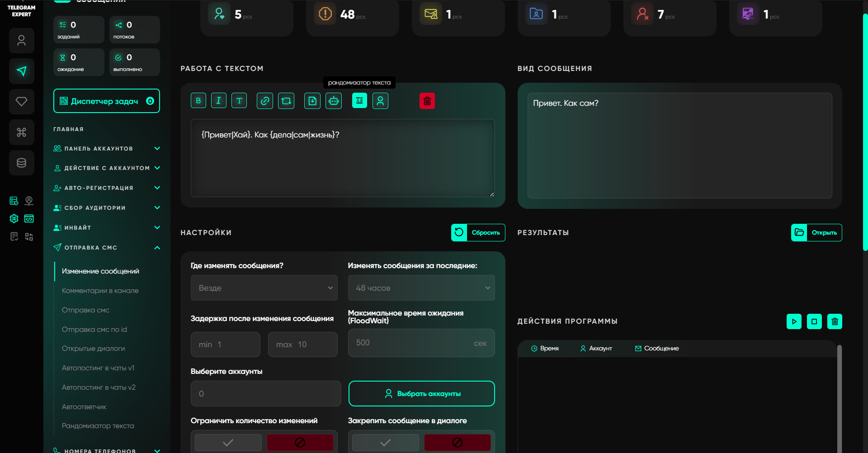Open the diamond section in left sidebar
This screenshot has width=868, height=453.
[x=22, y=102]
